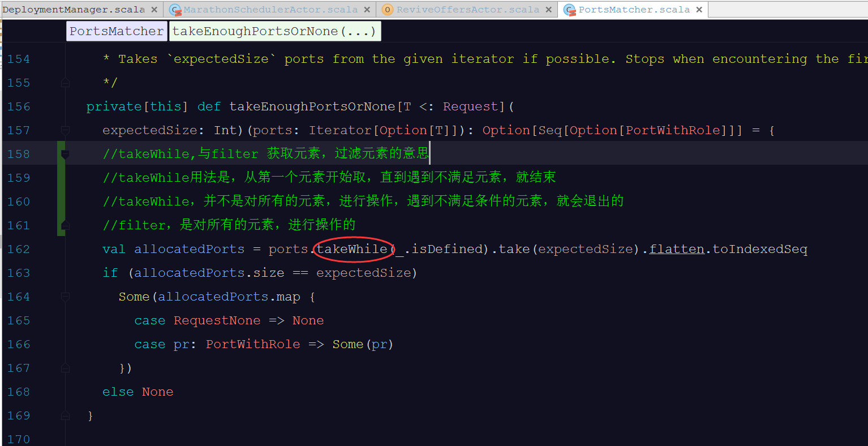Screen dimensions: 868x446
Task: Click line number 170 in gutter
Action: click(x=18, y=439)
